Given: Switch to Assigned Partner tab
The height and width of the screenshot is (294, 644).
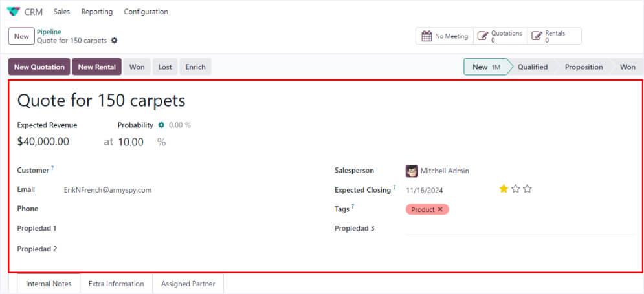Looking at the screenshot, I should tap(188, 284).
